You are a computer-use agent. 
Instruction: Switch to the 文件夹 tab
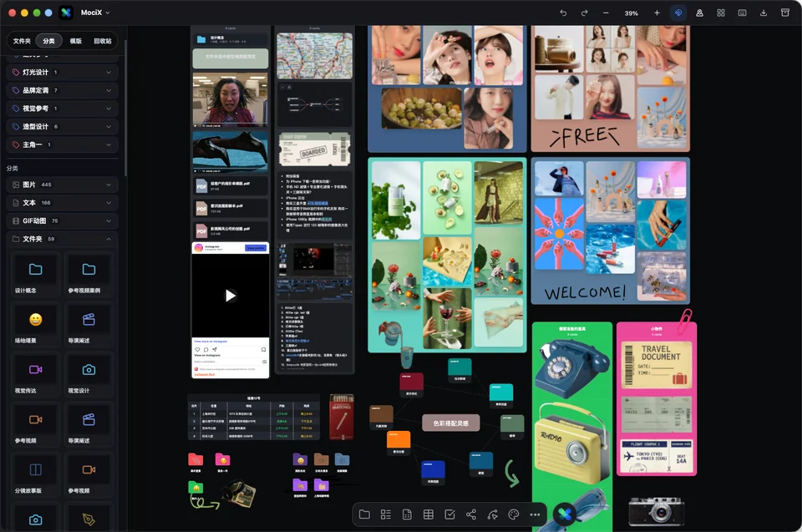click(x=22, y=41)
